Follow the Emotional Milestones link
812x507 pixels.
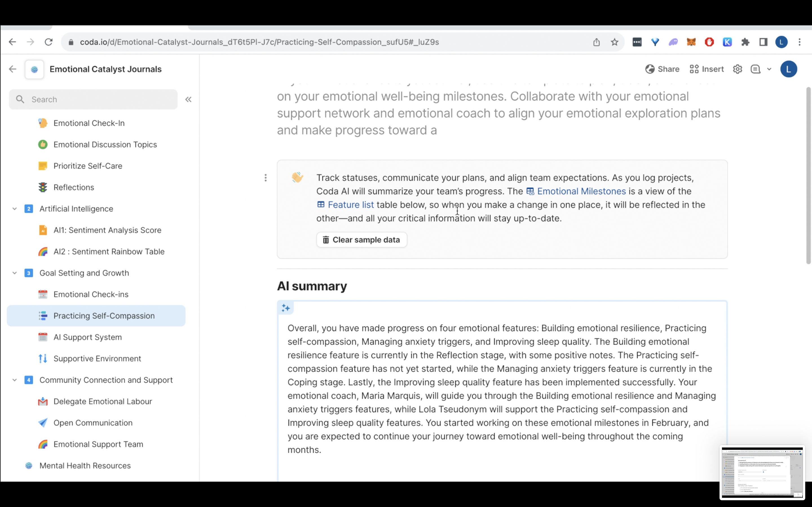point(581,191)
